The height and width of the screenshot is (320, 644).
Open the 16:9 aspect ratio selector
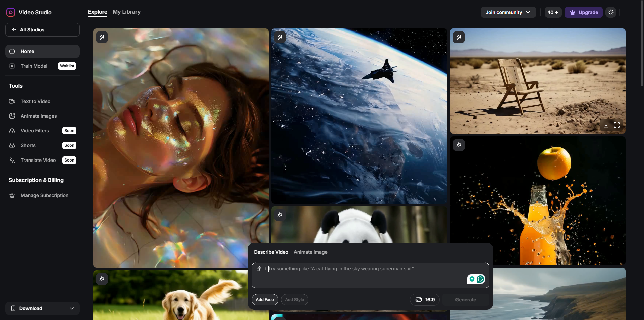pos(425,300)
